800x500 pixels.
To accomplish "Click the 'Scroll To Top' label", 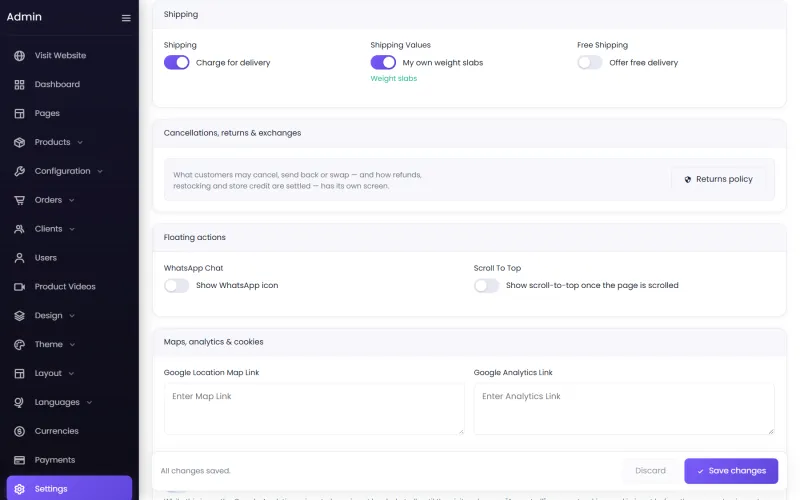I will 497,268.
